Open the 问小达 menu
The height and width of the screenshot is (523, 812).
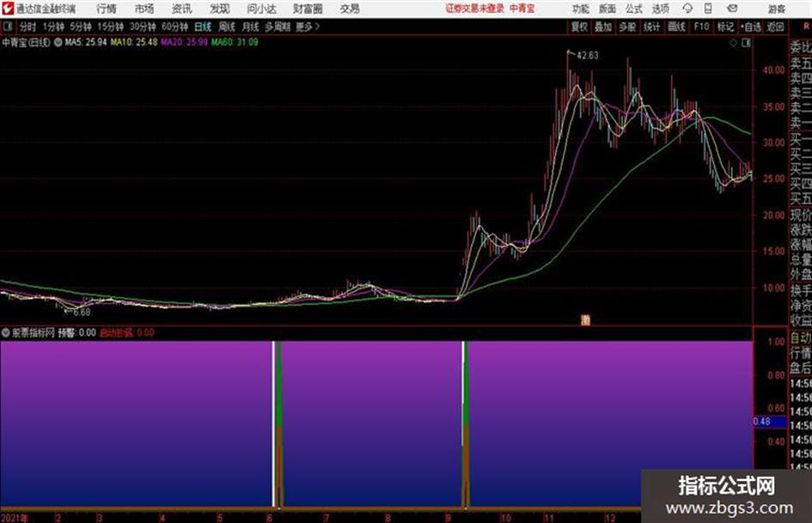(x=261, y=9)
